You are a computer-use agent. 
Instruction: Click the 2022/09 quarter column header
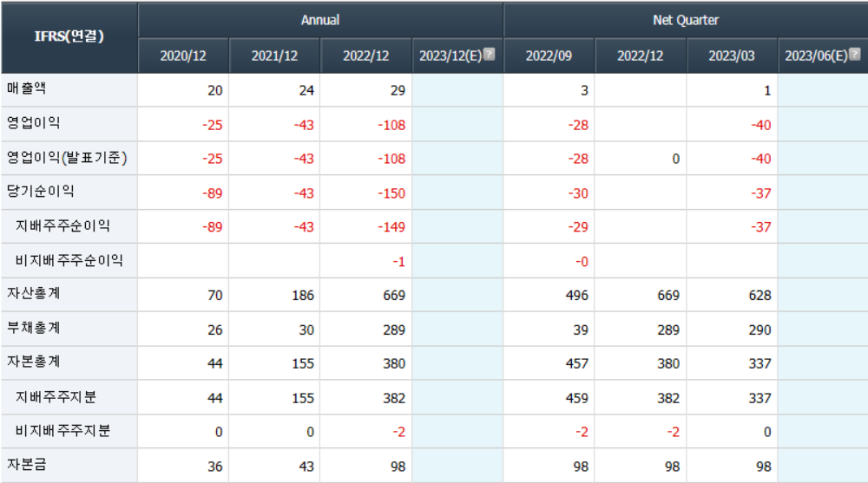(x=549, y=55)
